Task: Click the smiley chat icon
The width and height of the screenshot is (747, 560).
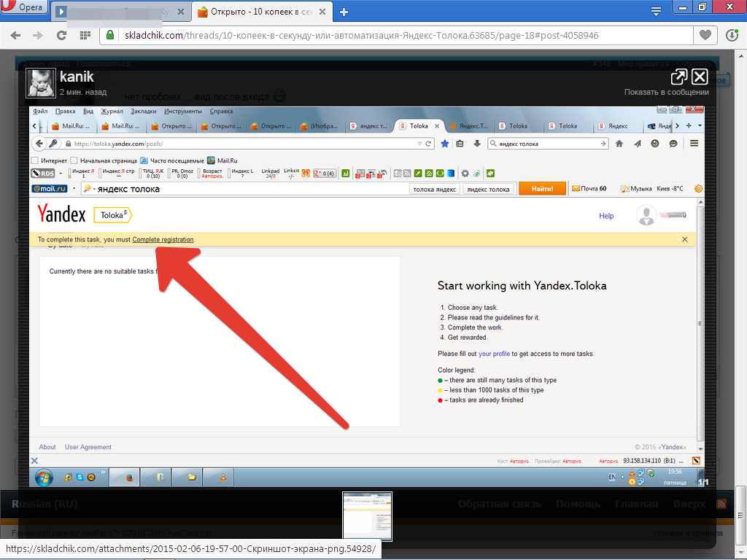Action: [673, 144]
